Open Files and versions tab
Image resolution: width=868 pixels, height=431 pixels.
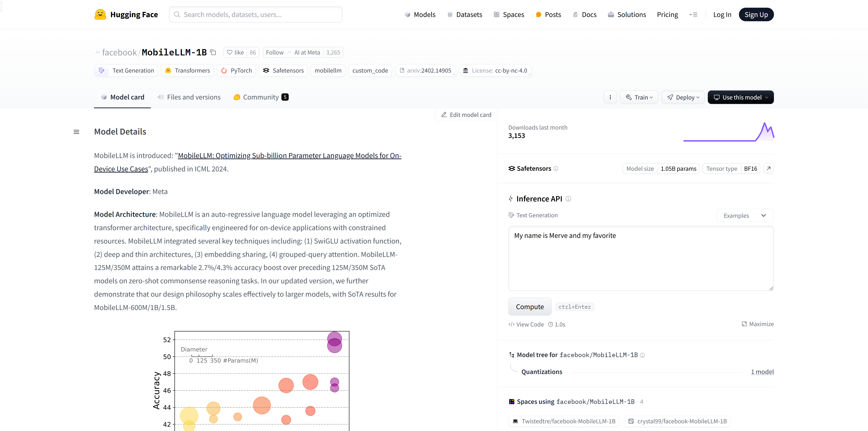pos(189,97)
